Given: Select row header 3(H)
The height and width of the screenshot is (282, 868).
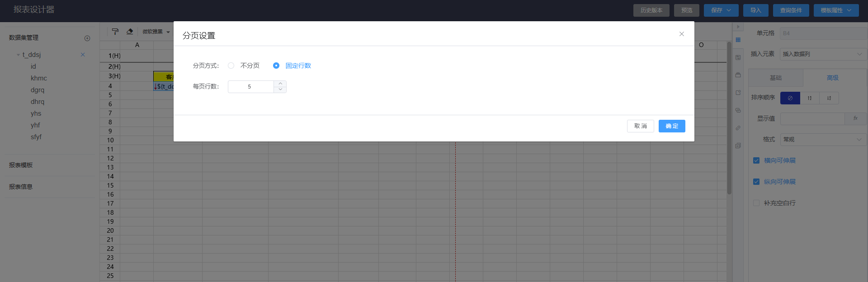Looking at the screenshot, I should pyautogui.click(x=110, y=76).
